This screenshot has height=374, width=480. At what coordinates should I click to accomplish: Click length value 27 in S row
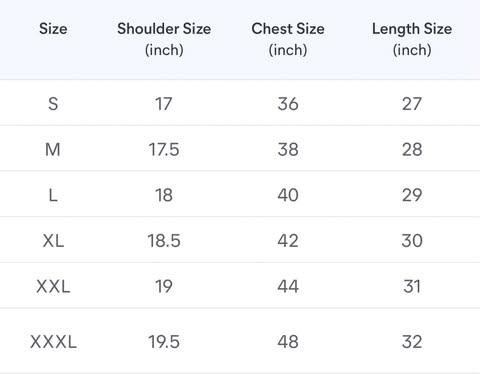click(412, 104)
